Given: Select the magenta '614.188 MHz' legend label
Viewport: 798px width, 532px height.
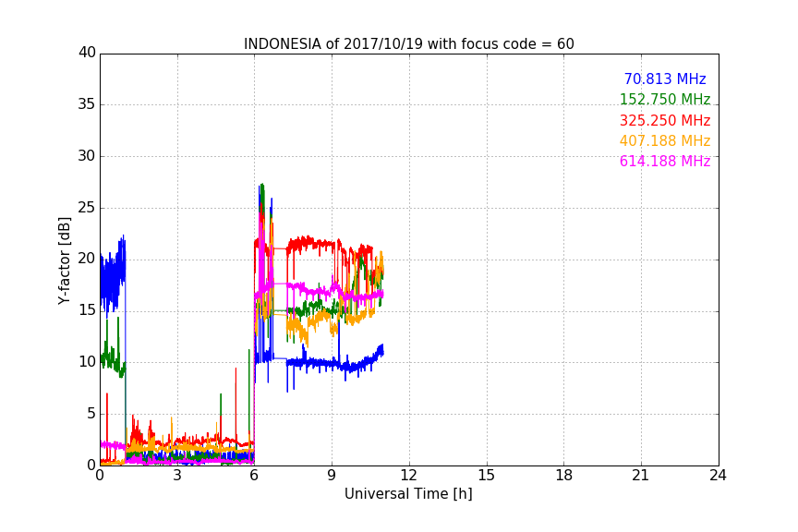Looking at the screenshot, I should (665, 162).
